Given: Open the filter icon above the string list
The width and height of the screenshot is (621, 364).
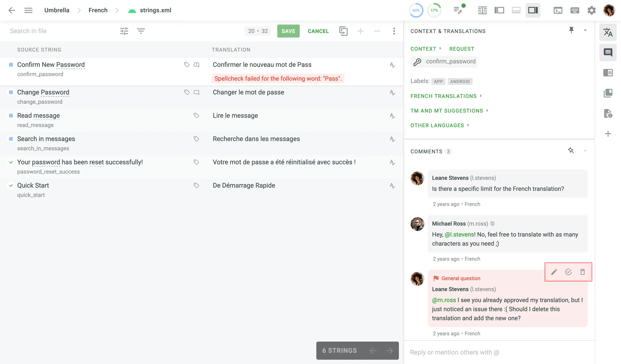Looking at the screenshot, I should pos(141,31).
